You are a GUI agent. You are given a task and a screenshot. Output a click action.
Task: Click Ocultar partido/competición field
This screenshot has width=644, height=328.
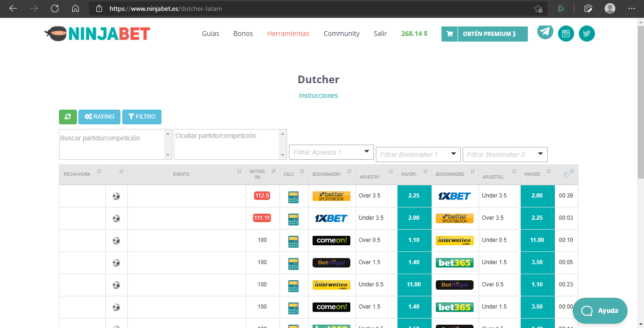click(x=227, y=144)
